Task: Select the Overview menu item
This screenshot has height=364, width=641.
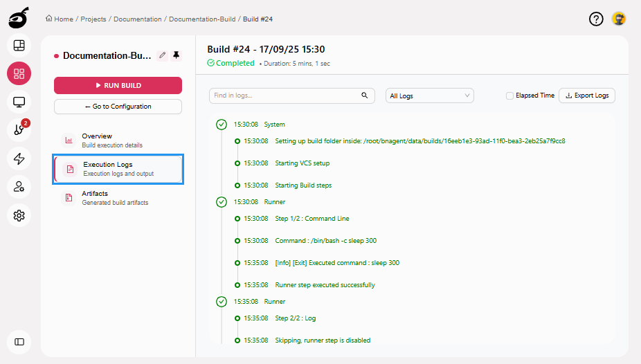Action: 118,140
